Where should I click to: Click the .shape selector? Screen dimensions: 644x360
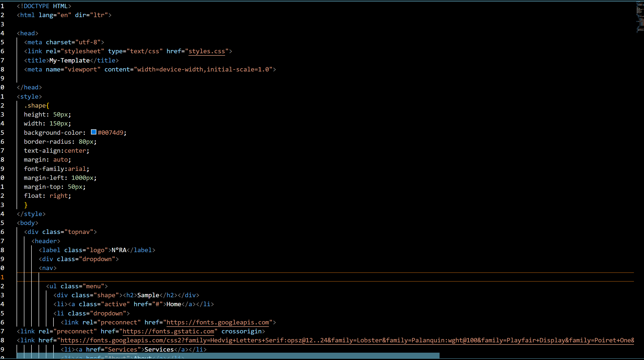35,106
